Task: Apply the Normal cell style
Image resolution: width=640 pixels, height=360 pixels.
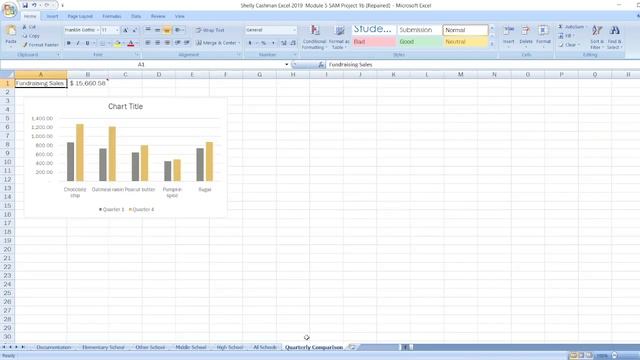Action: point(465,30)
